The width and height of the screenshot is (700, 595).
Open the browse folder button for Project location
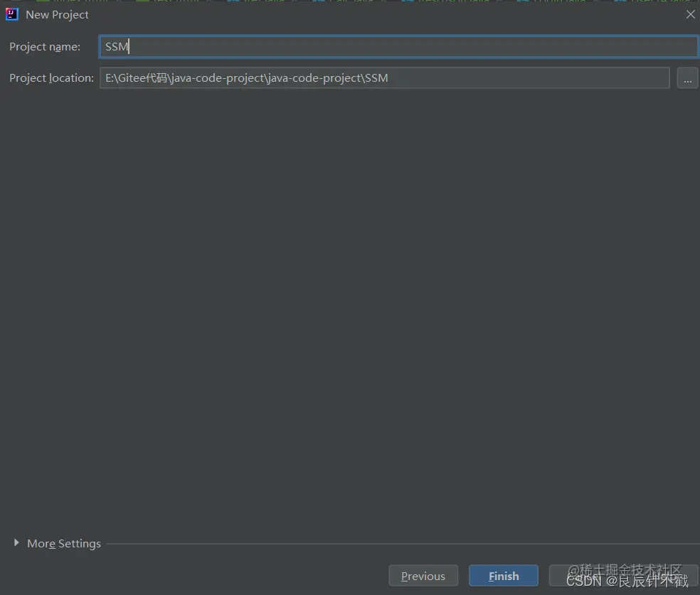(687, 78)
